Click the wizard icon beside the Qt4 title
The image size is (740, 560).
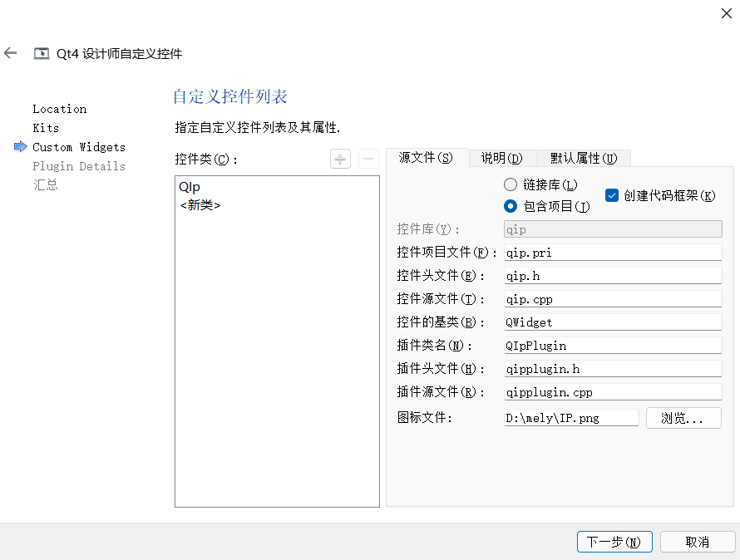[41, 53]
